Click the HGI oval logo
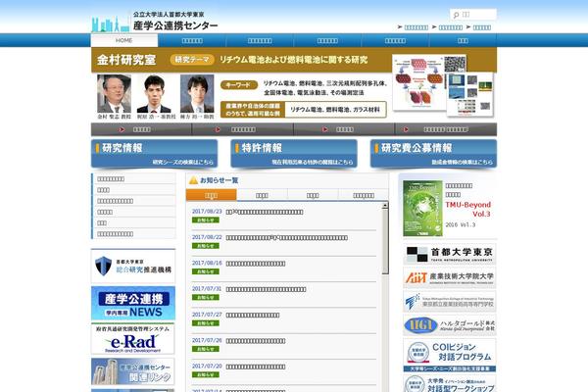The width and height of the screenshot is (588, 392). coord(420,325)
